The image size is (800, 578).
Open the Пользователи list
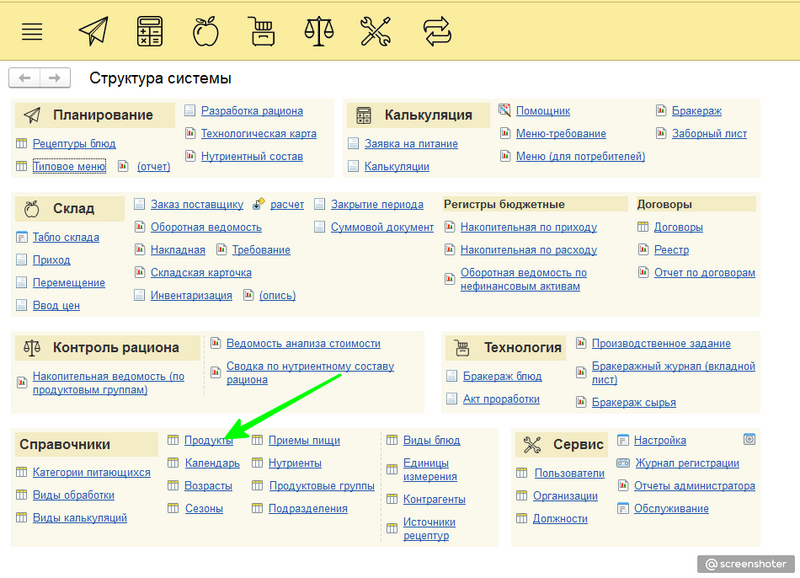569,473
